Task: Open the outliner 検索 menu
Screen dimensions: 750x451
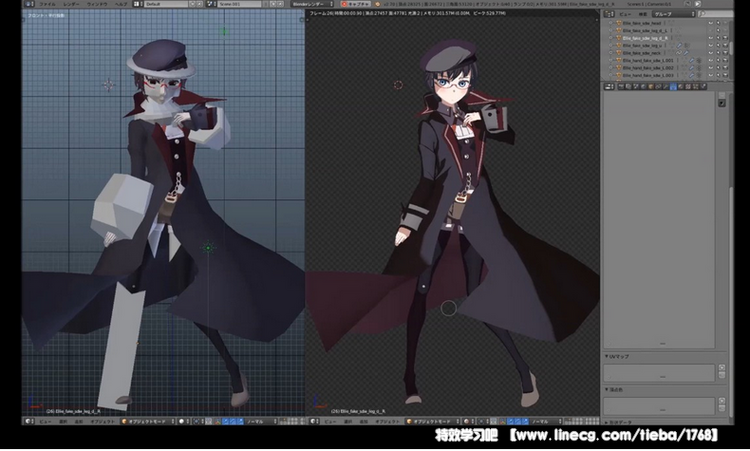Action: click(x=643, y=14)
